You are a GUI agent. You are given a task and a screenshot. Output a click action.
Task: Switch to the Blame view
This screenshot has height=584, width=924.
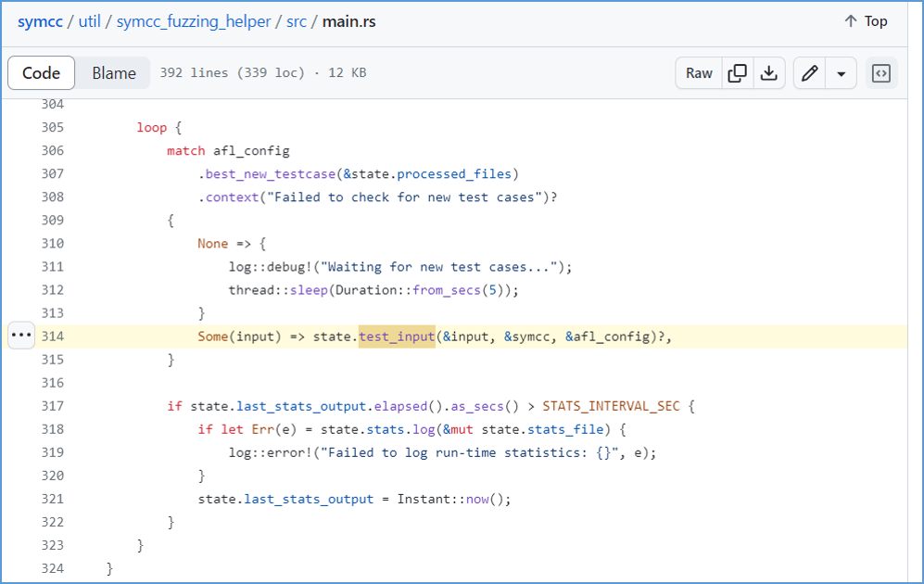[114, 73]
